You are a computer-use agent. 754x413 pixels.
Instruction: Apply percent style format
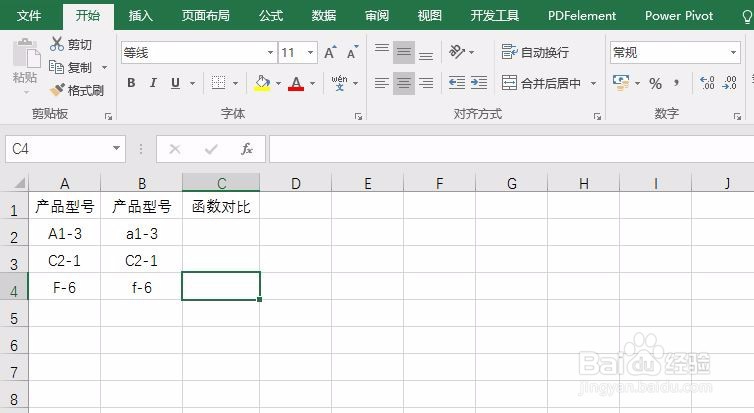point(655,84)
